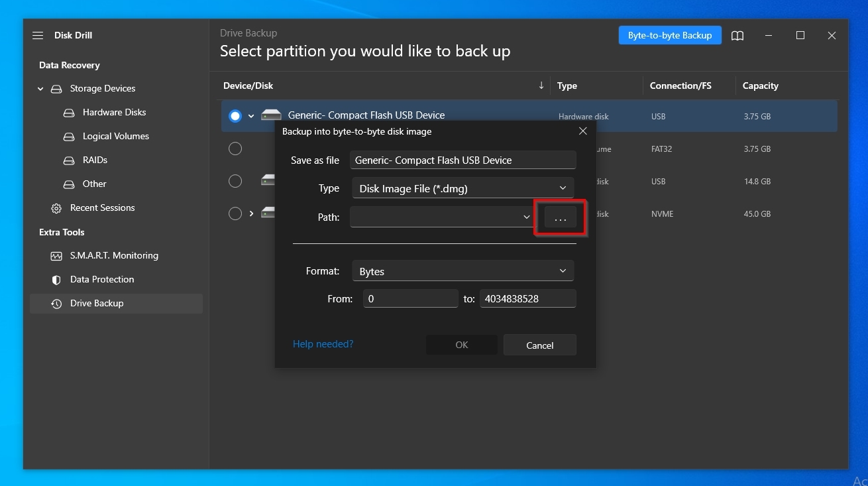Open the Path dropdown list
This screenshot has width=868, height=486.
(x=527, y=217)
